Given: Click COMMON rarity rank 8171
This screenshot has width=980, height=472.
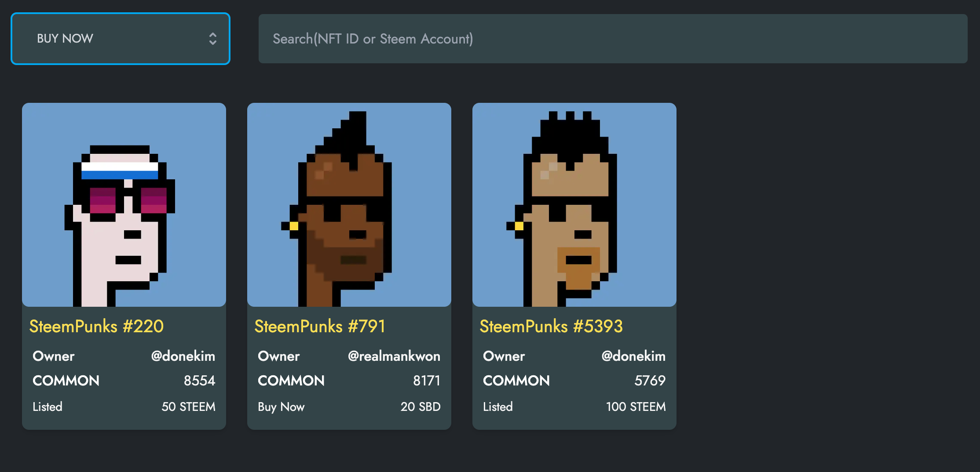Looking at the screenshot, I should tap(426, 381).
